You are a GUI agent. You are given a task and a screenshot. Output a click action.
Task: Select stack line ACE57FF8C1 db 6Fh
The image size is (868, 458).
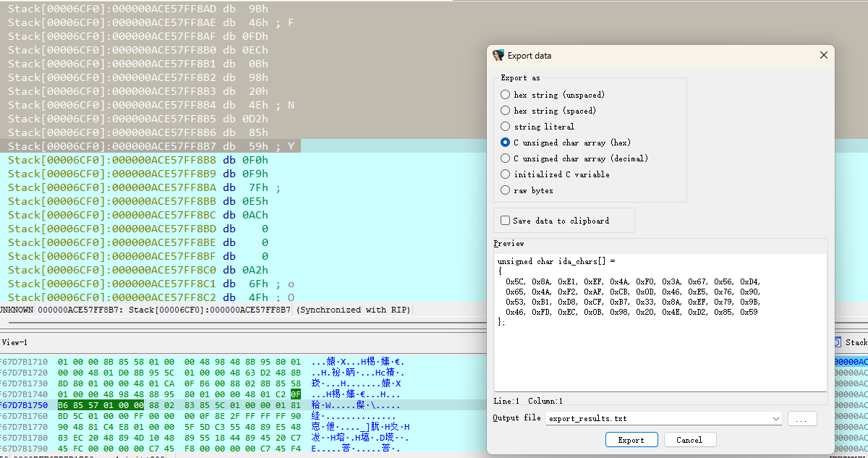(x=150, y=284)
